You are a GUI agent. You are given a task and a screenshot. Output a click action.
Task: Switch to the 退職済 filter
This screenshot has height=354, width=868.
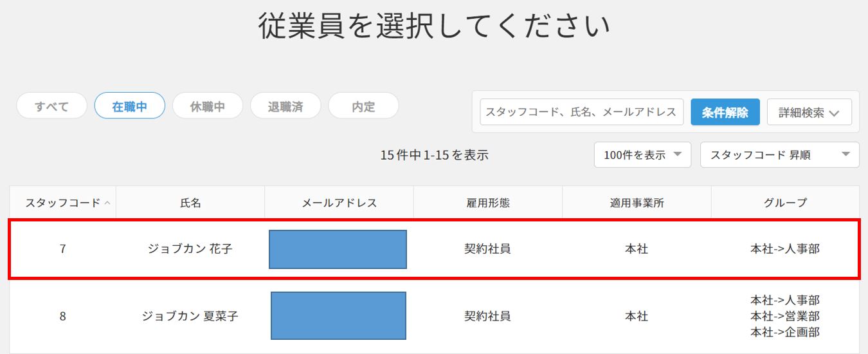pos(285,107)
